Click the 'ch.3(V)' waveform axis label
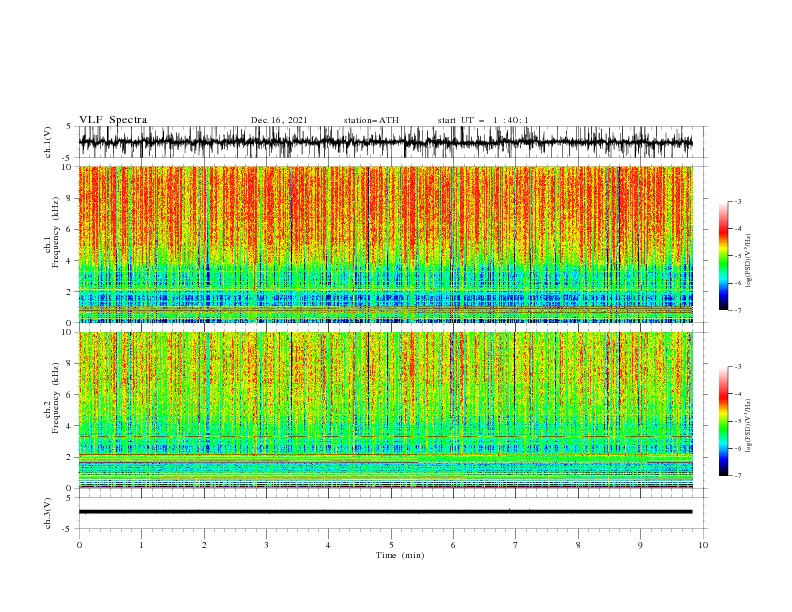 48,513
